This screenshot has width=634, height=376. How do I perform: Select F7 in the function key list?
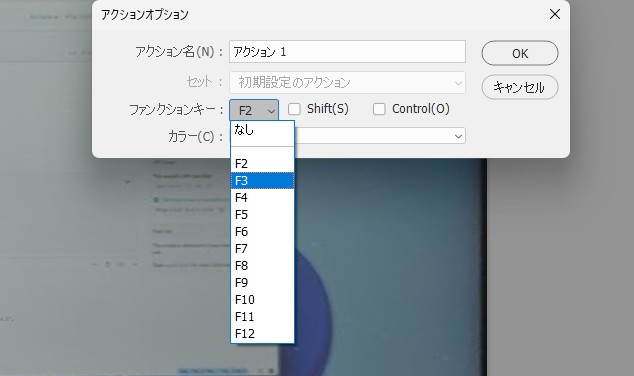pyautogui.click(x=262, y=249)
